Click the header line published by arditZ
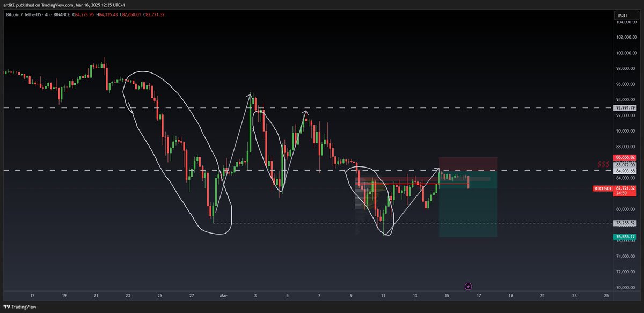644x313 pixels. point(64,5)
